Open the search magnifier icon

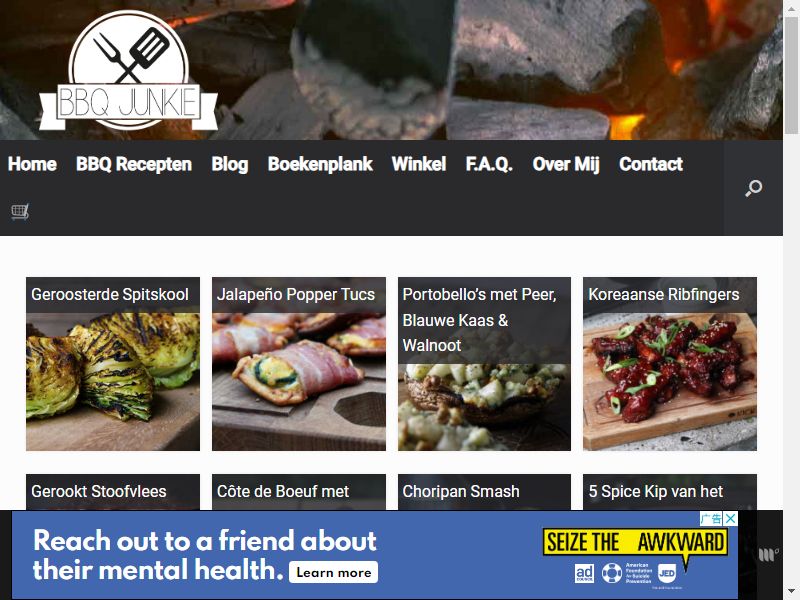pos(753,188)
